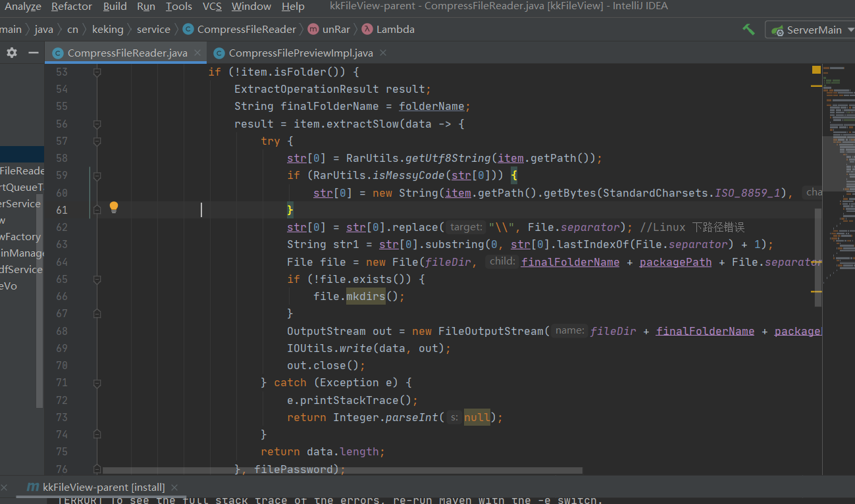Open the Refactor menu
The width and height of the screenshot is (855, 504).
(x=71, y=7)
